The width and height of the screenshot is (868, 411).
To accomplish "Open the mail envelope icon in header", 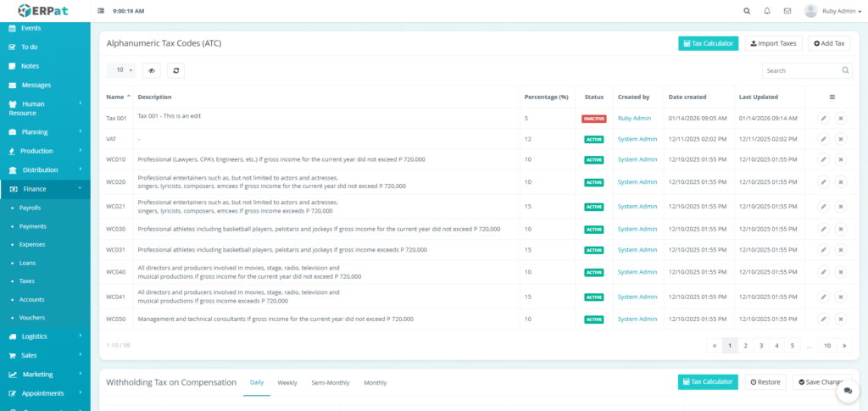I will [x=787, y=11].
